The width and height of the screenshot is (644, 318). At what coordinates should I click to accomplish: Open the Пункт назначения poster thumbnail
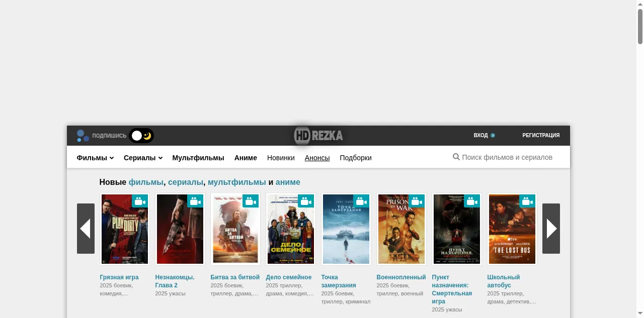point(457,229)
